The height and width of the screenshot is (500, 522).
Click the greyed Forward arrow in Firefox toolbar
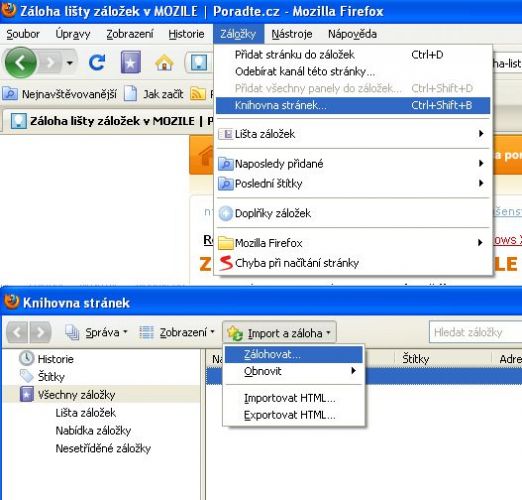(x=50, y=62)
